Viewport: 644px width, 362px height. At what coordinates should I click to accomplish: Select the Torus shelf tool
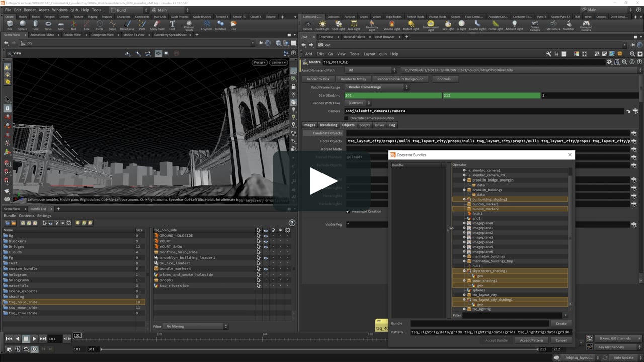coord(48,25)
